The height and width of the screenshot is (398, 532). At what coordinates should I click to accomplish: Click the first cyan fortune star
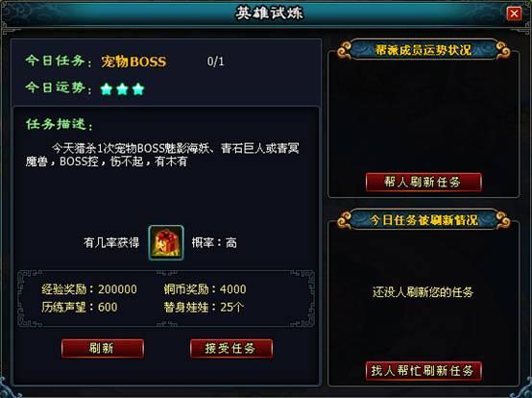point(107,89)
